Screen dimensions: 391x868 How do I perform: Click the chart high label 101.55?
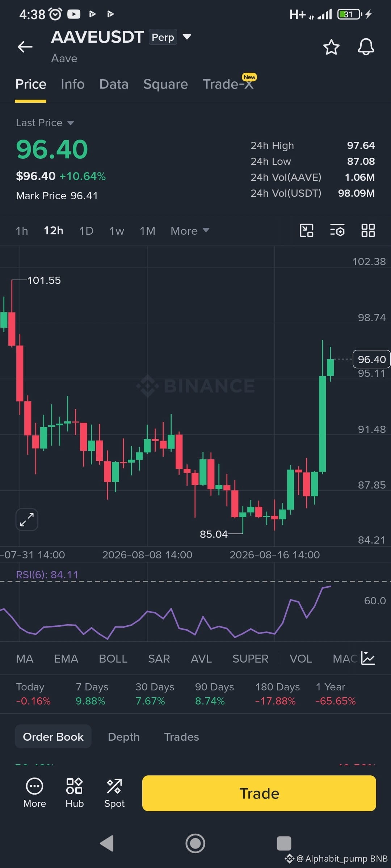(x=44, y=280)
